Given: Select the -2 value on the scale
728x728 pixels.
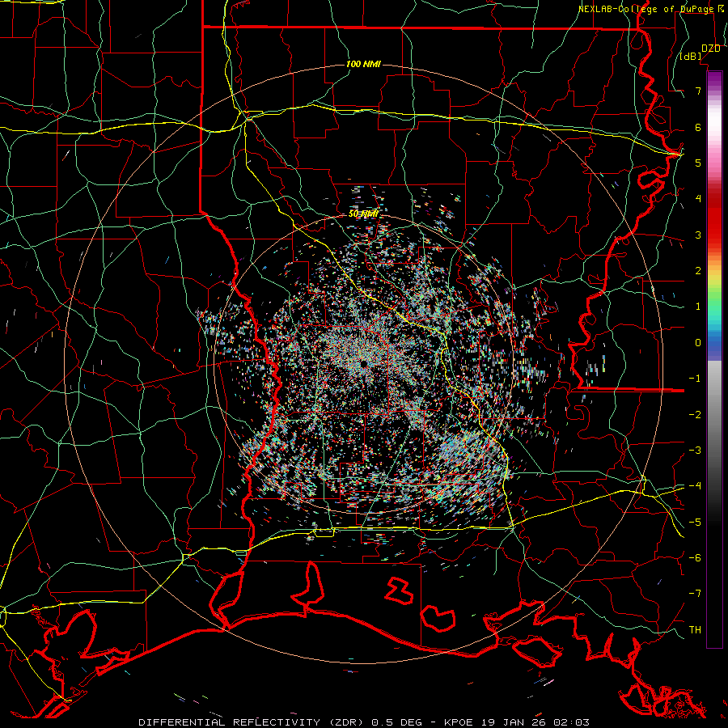Looking at the screenshot, I should pos(695,415).
